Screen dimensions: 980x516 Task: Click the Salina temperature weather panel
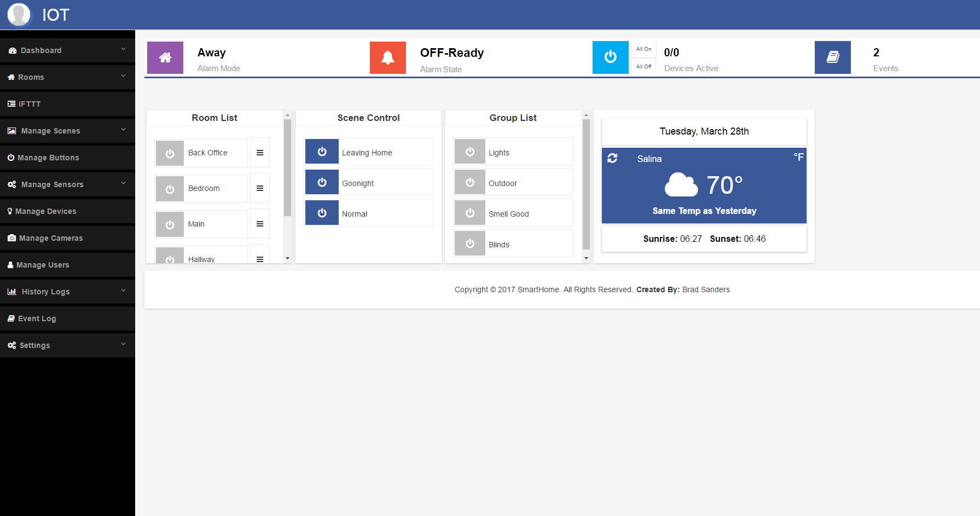[x=704, y=185]
